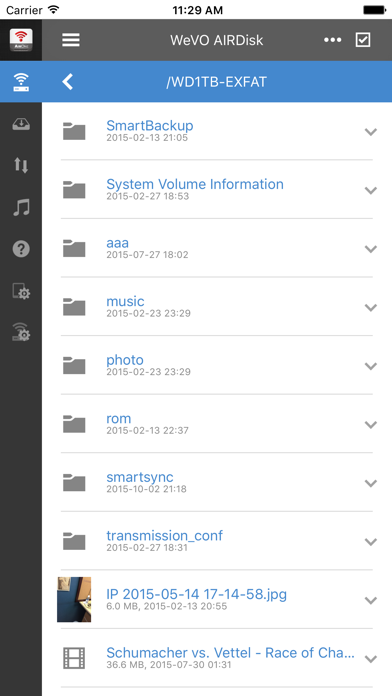Open the help question mark icon
This screenshot has height=696, width=392.
[21, 249]
